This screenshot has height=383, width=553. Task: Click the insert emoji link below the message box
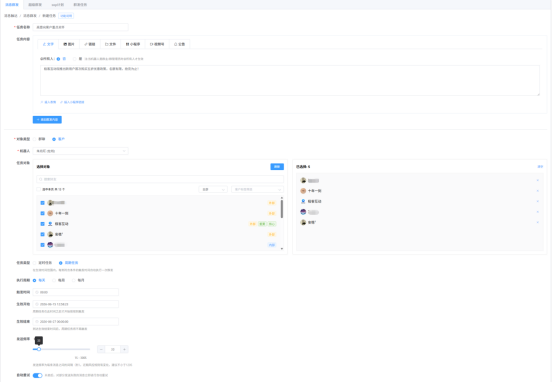coord(48,102)
